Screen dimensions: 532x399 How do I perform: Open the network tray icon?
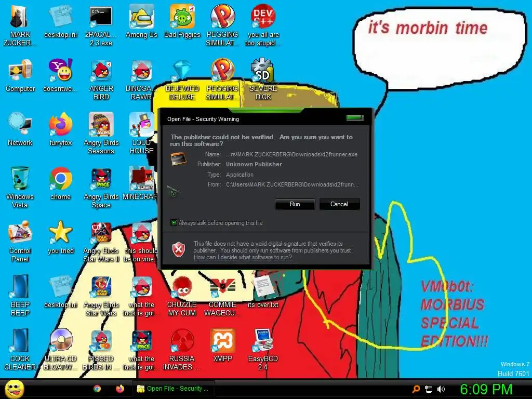pyautogui.click(x=429, y=390)
